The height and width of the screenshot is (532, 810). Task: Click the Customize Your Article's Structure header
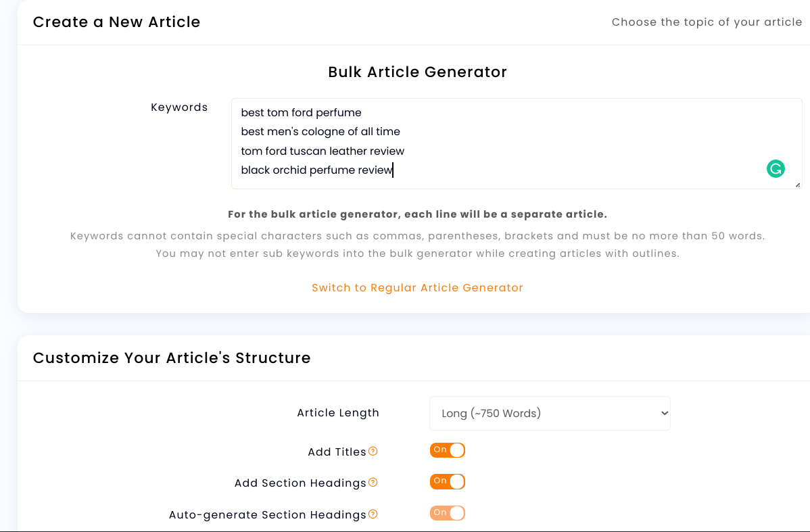point(172,358)
